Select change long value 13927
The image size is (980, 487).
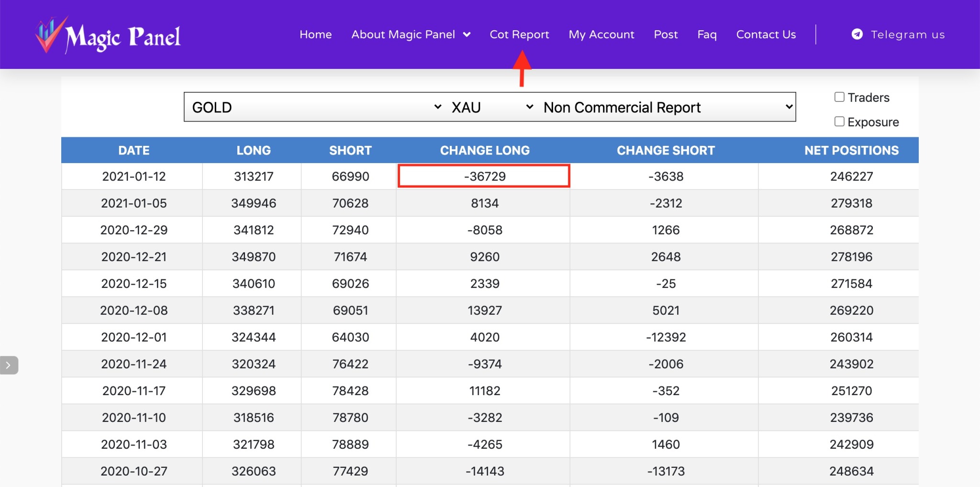(x=485, y=310)
